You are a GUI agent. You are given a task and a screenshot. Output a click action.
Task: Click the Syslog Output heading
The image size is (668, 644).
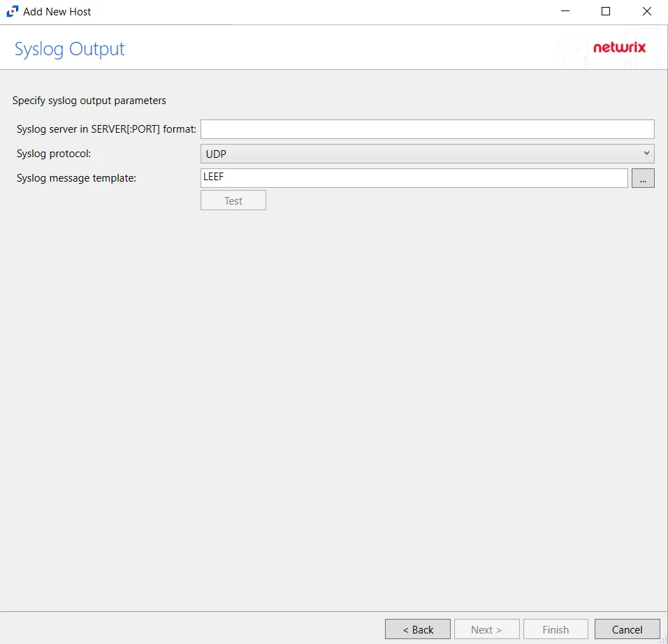pyautogui.click(x=69, y=49)
